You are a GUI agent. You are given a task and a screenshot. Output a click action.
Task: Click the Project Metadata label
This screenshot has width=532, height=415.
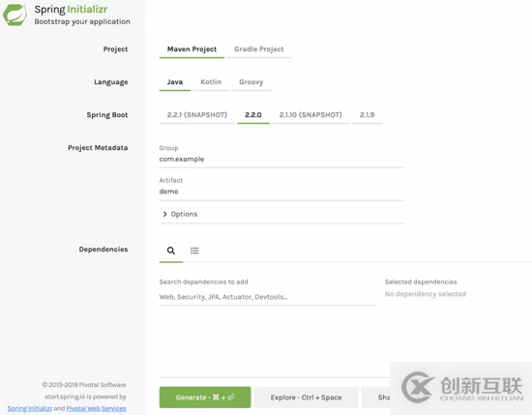coord(98,148)
